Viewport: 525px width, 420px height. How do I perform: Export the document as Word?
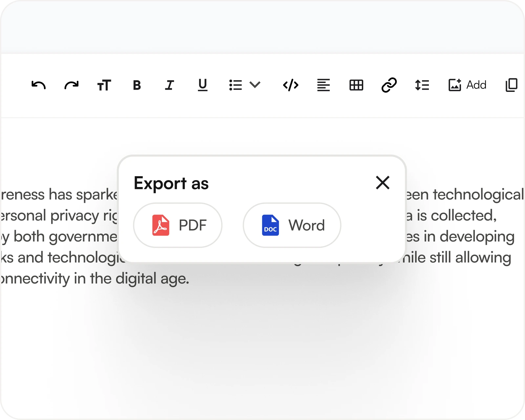click(292, 225)
